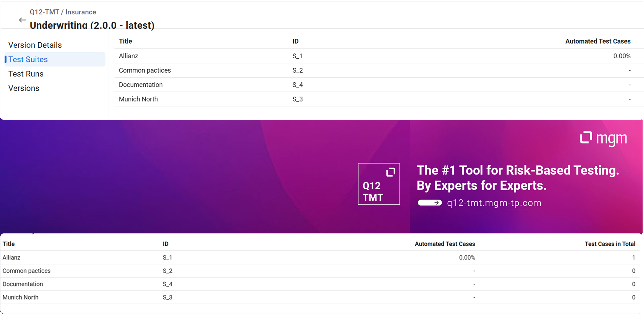
Task: Open Version Details in sidebar
Action: [x=35, y=45]
